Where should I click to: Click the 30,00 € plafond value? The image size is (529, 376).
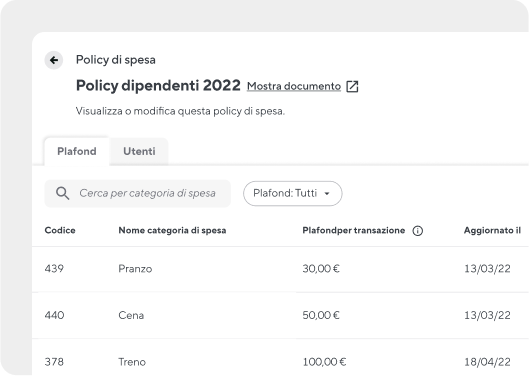coord(321,269)
